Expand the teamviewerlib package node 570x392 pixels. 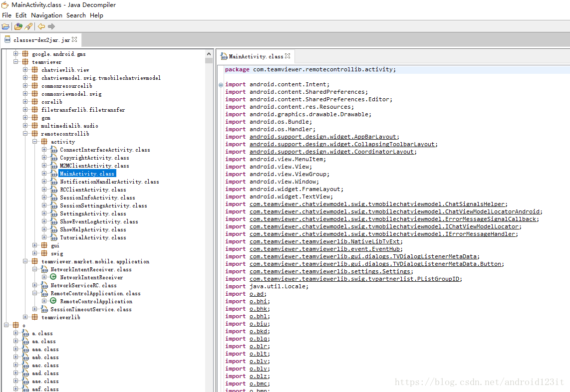[25, 317]
